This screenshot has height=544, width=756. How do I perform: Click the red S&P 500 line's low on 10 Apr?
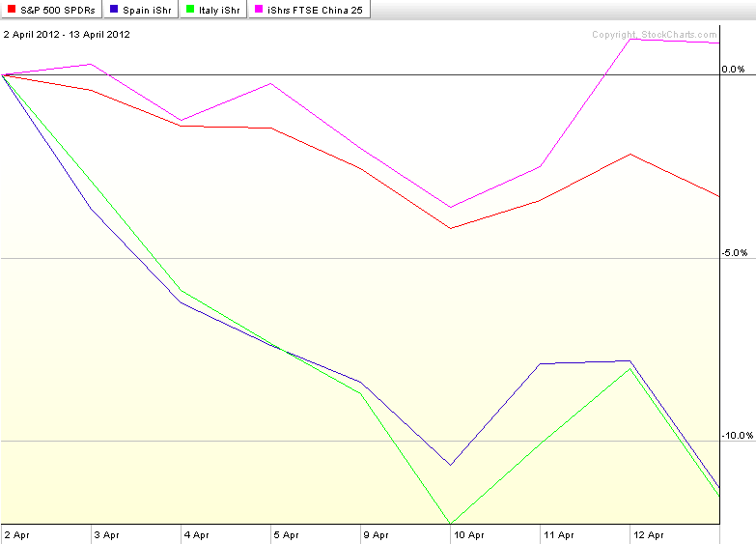(x=450, y=228)
